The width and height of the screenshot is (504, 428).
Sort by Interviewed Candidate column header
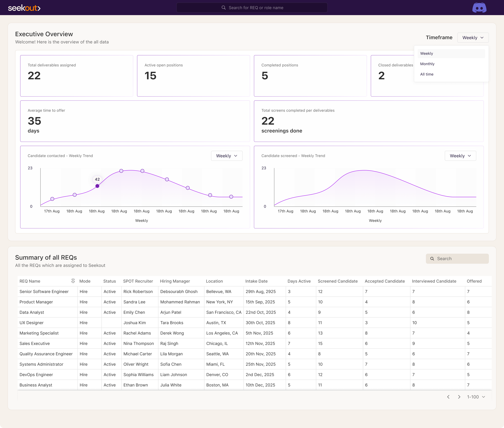point(434,281)
